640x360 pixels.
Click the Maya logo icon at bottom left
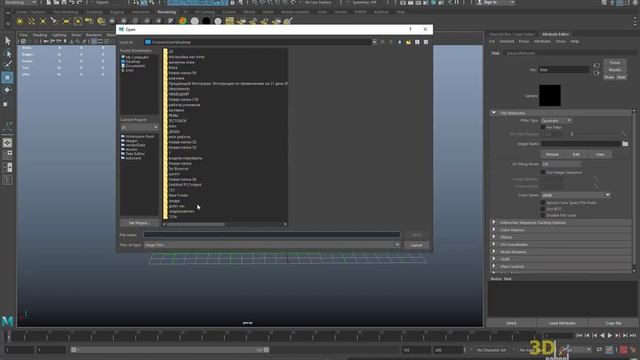tap(7, 321)
